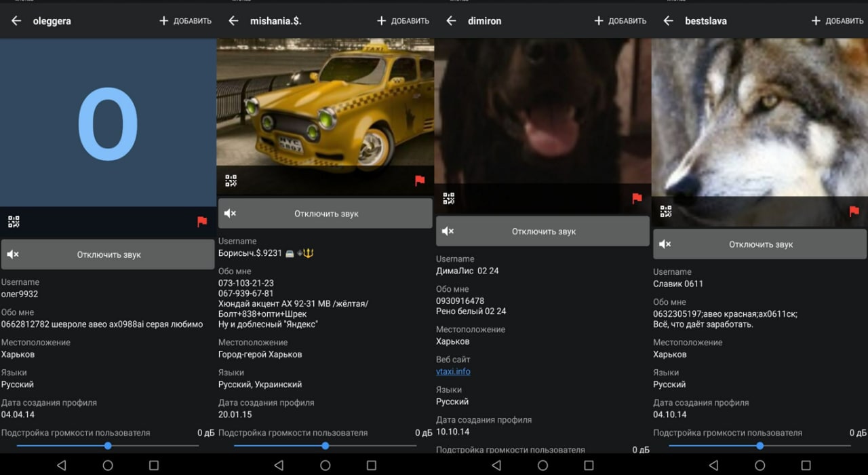Open recent apps from the first navigation bar
Screen dimensions: 868x475
pyautogui.click(x=154, y=465)
